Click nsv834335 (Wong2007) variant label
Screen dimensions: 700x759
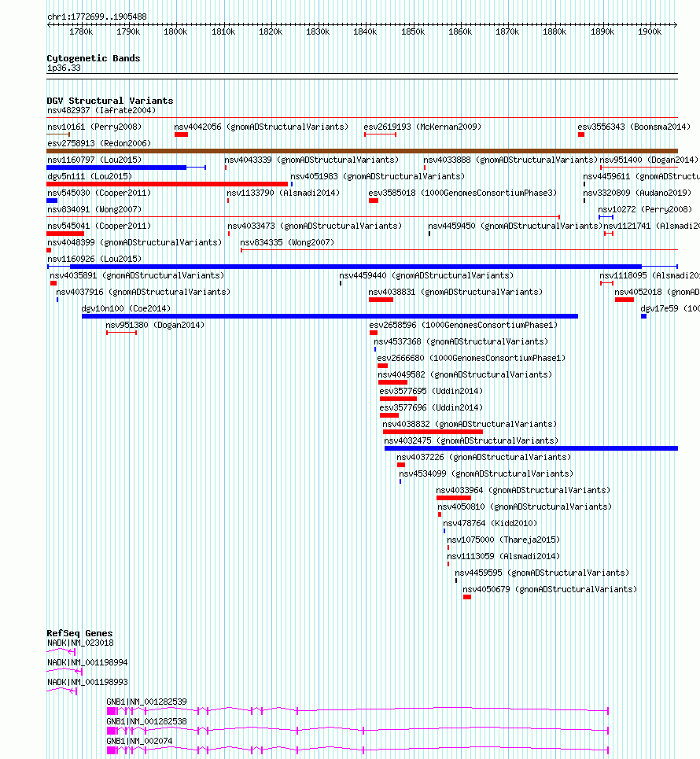287,242
